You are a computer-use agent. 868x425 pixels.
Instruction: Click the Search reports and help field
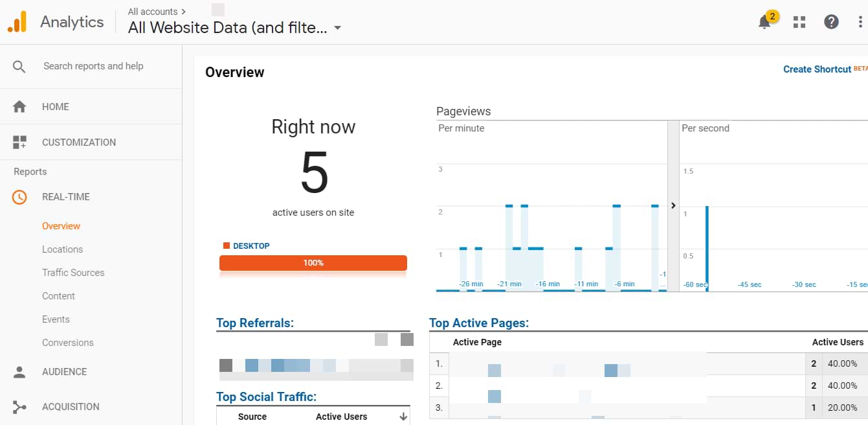pyautogui.click(x=93, y=66)
